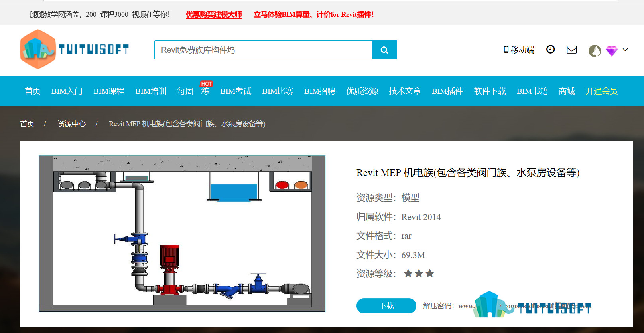Click the user avatar icon
The width and height of the screenshot is (644, 333).
[595, 51]
